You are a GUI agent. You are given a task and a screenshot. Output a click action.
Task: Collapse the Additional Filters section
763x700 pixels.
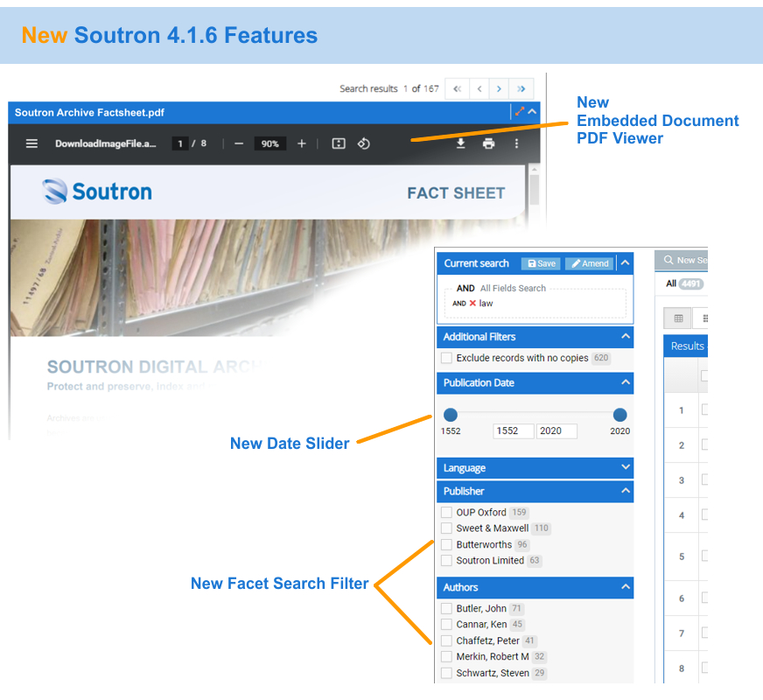626,336
